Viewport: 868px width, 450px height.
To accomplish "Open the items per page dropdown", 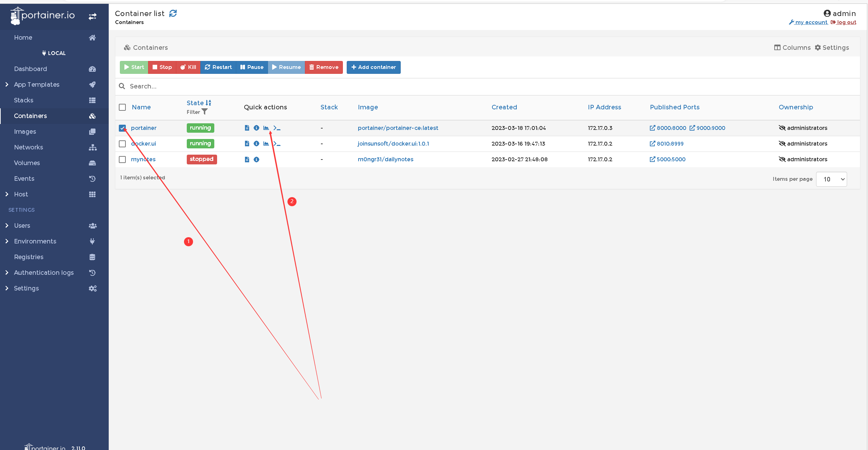I will [x=831, y=179].
